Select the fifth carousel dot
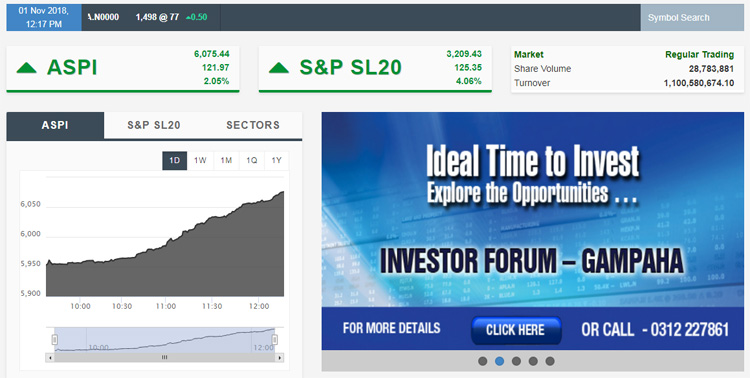This screenshot has height=378, width=750. [x=550, y=361]
